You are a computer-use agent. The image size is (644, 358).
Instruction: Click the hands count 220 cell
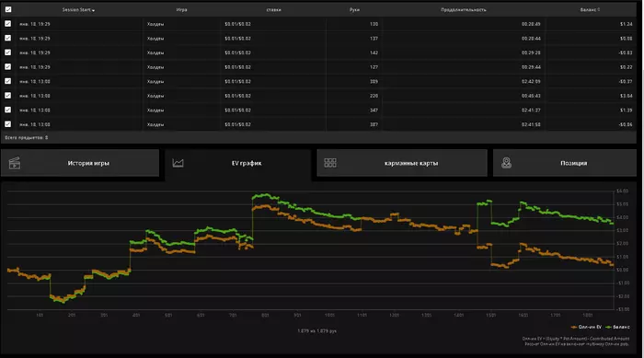click(x=374, y=96)
